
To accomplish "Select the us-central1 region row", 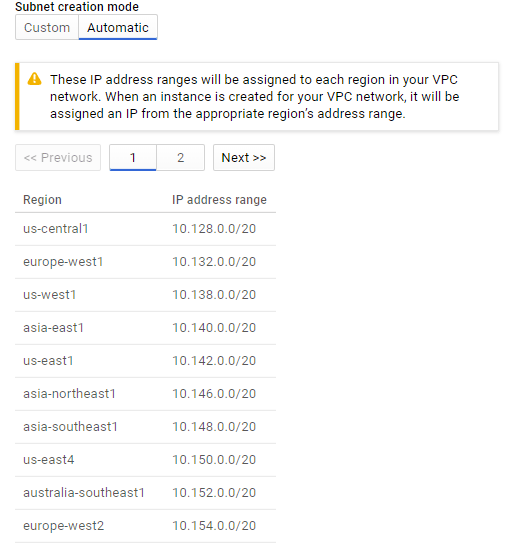I will click(145, 229).
